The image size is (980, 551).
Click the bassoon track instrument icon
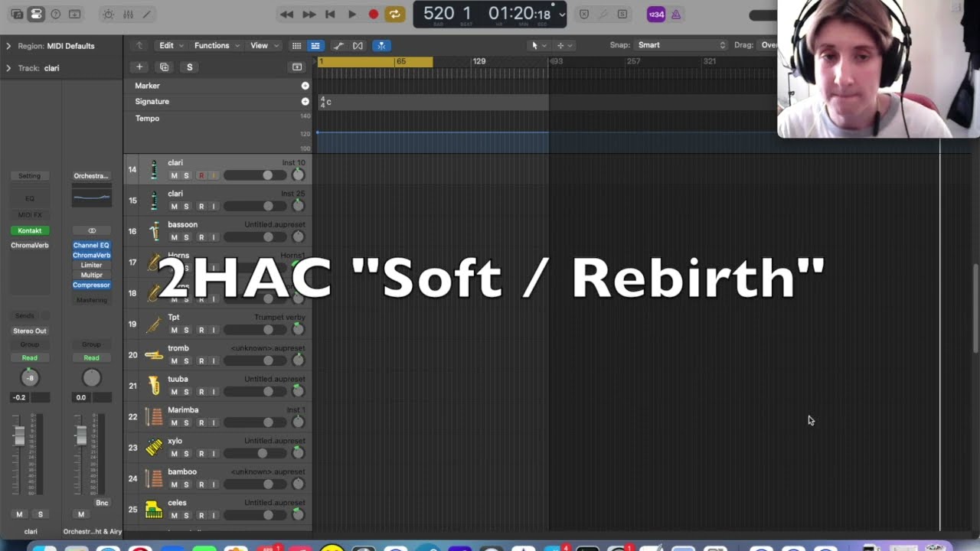(x=154, y=231)
